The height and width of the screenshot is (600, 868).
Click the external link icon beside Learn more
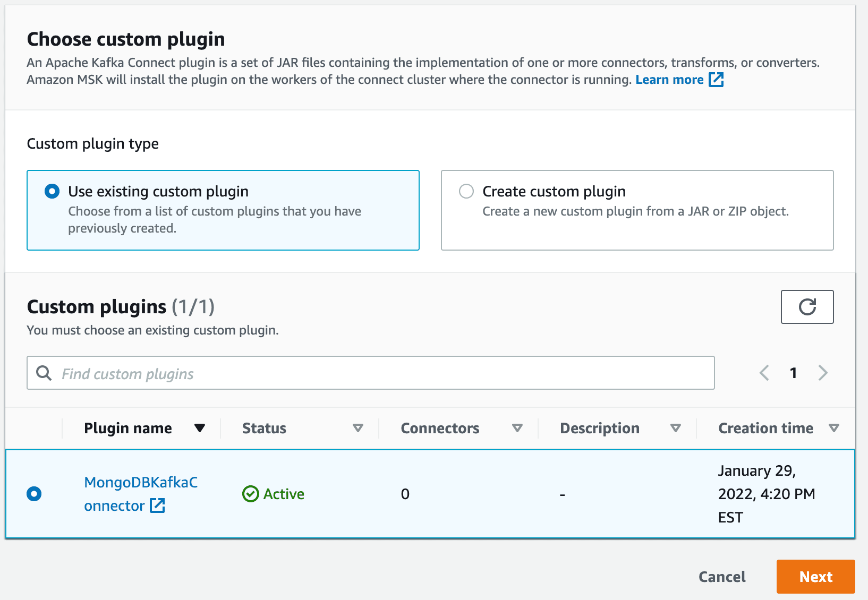pyautogui.click(x=716, y=80)
